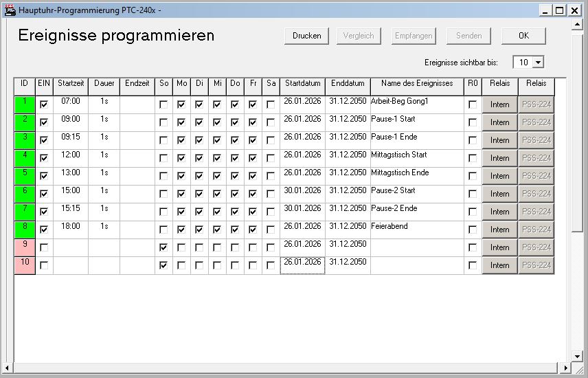Click the Drucken button

pos(306,36)
